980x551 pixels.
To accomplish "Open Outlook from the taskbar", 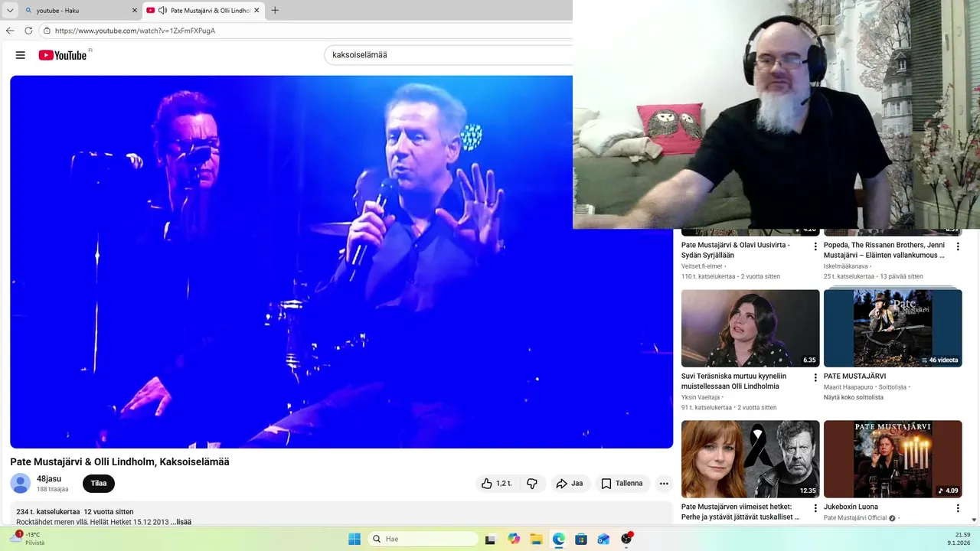I will (x=604, y=539).
